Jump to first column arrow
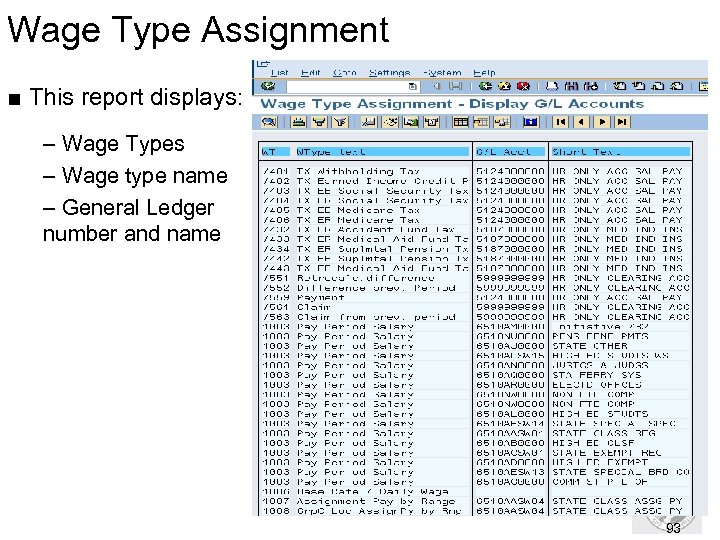Screen dimensions: 720x540 561,122
